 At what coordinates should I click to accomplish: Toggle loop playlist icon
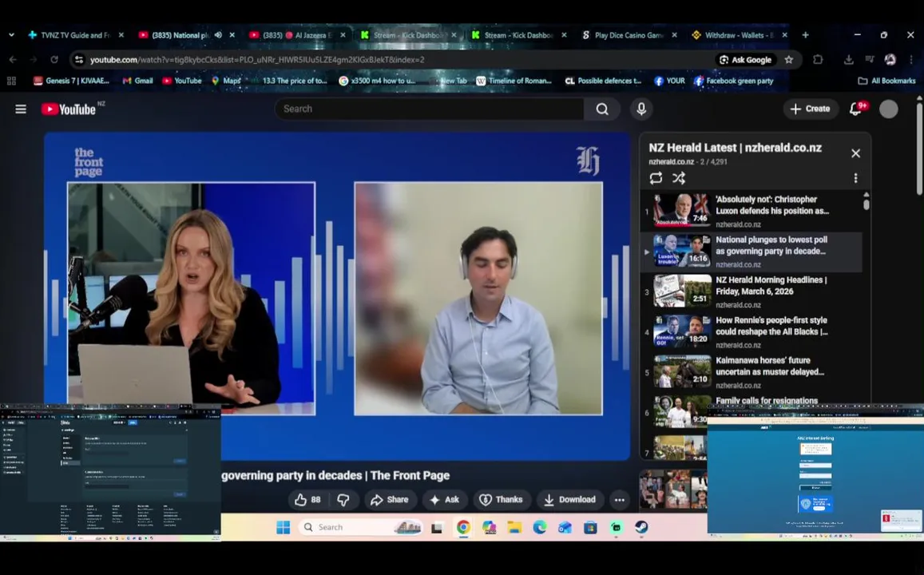[x=656, y=178]
